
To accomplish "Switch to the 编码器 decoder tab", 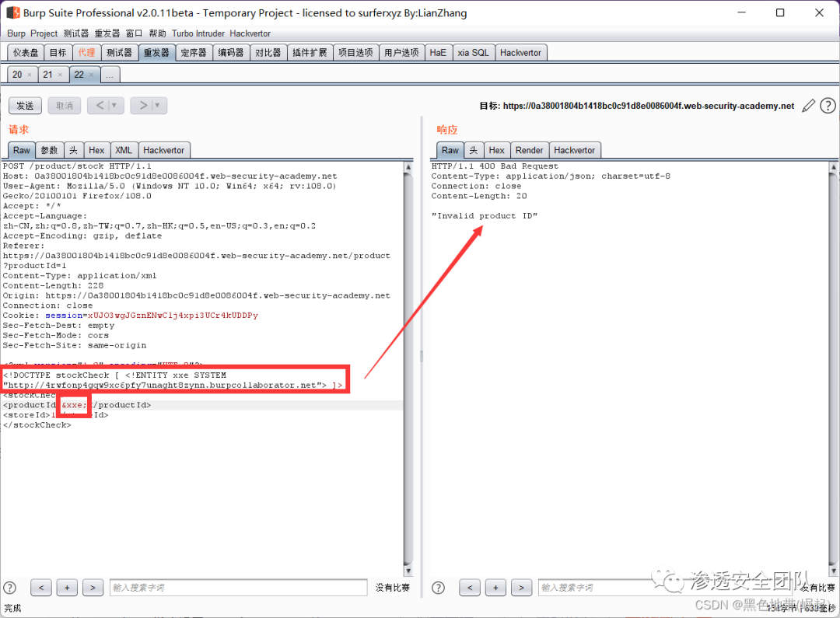I will (231, 53).
